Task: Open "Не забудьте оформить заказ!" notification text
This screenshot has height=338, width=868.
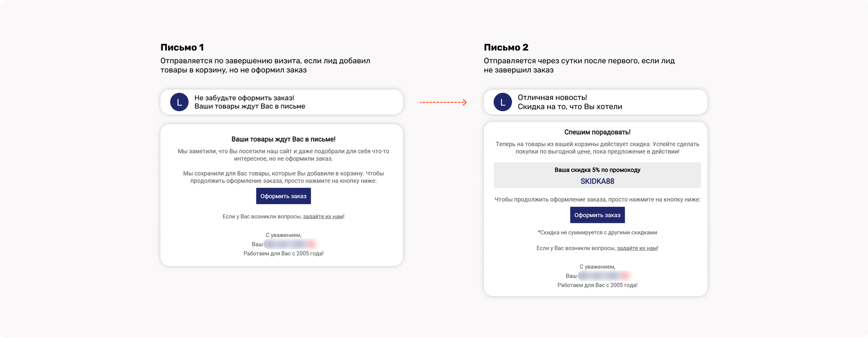Action: 244,98
